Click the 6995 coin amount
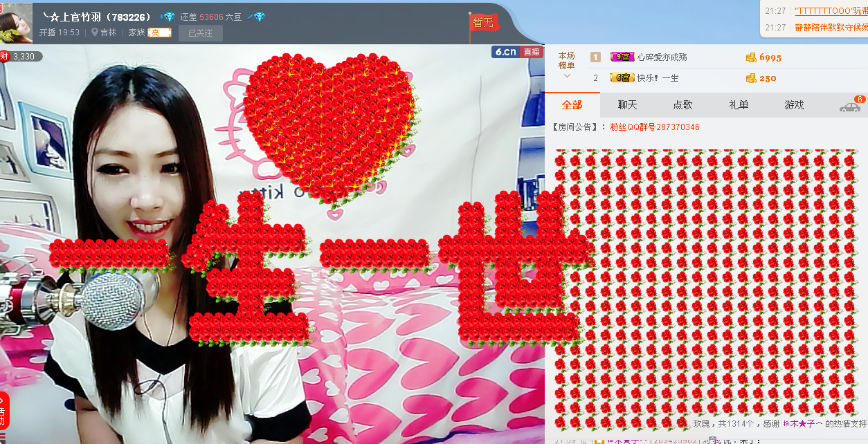 pos(770,57)
